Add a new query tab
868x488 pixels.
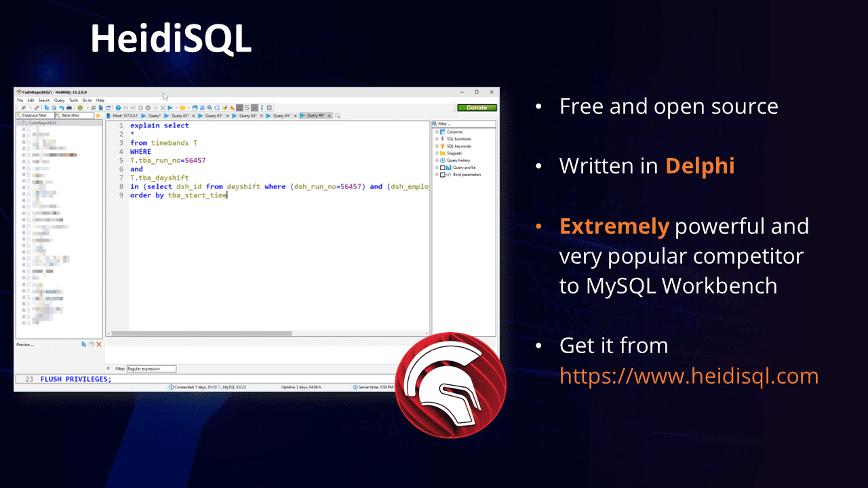(x=337, y=116)
